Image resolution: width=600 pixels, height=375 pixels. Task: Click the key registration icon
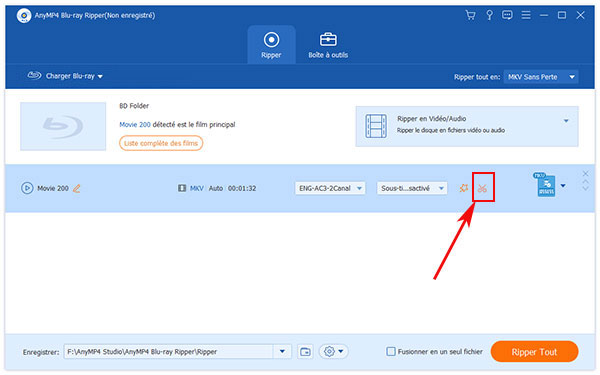point(489,15)
